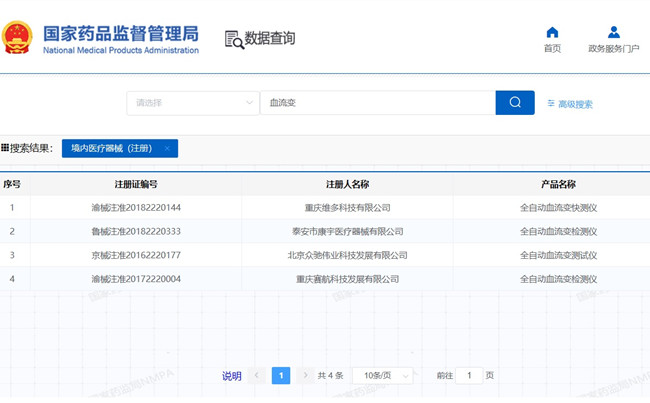Screen dimensions: 650x403
Task: Open 政务服务门户 user portal icon
Action: tap(614, 32)
